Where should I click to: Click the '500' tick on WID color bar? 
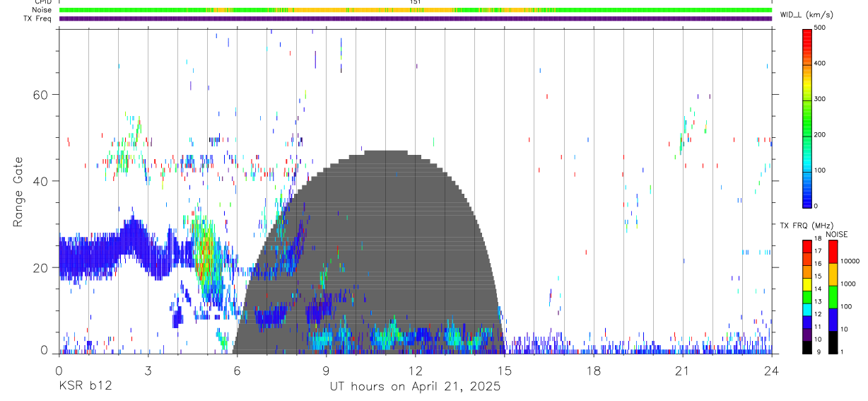pyautogui.click(x=820, y=27)
